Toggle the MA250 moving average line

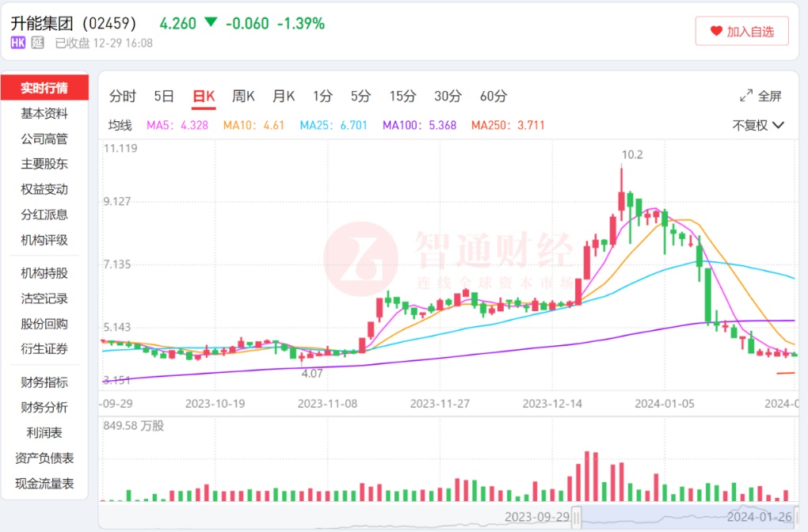508,125
